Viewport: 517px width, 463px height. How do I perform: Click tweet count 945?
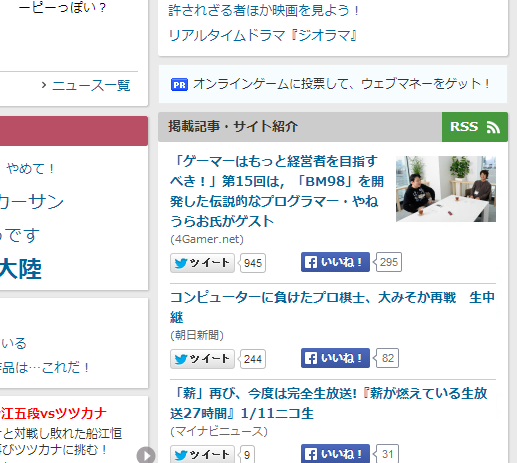point(253,263)
